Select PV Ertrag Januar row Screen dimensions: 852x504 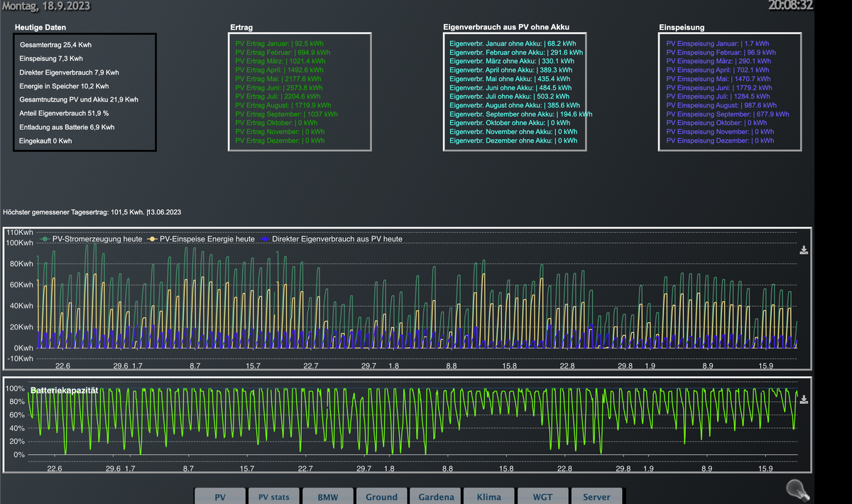[278, 43]
